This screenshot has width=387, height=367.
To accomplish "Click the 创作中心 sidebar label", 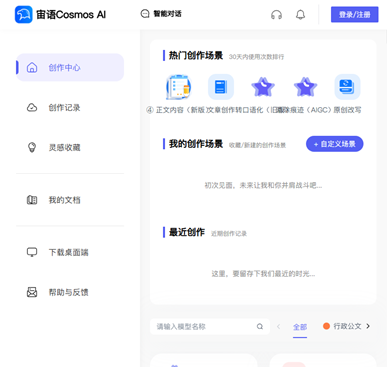I will coord(64,68).
